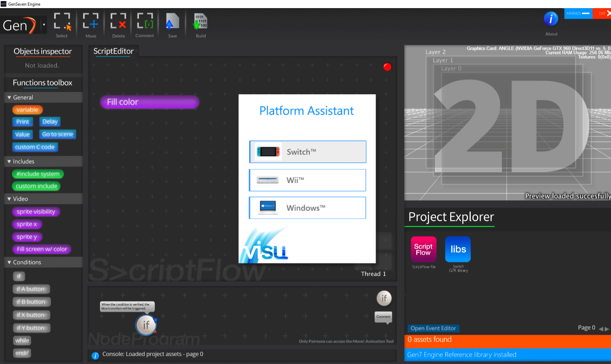The width and height of the screenshot is (611, 364).
Task: Click the Layer 0 label in preview
Action: pyautogui.click(x=451, y=68)
